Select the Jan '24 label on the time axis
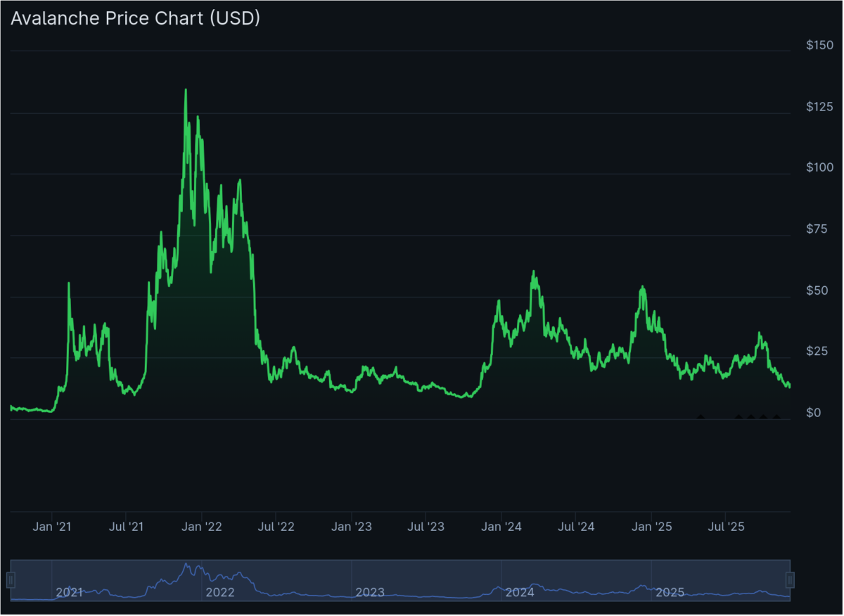 tap(501, 526)
